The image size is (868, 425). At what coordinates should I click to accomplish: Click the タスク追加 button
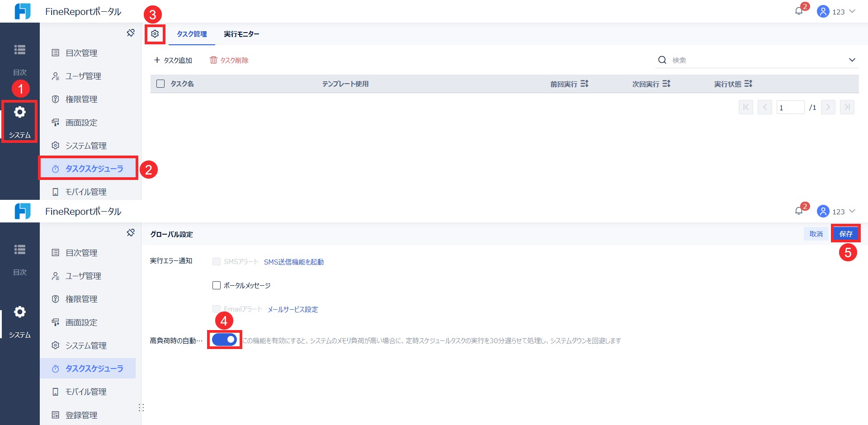(173, 60)
